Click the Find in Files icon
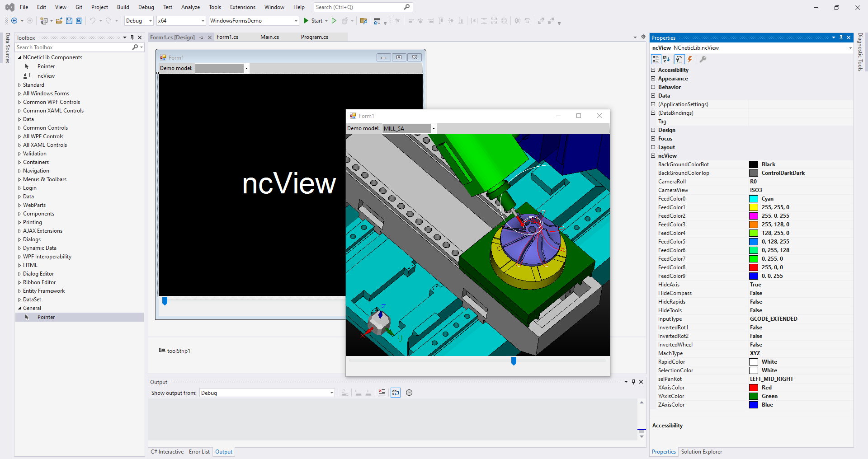The height and width of the screenshot is (459, 868). click(x=363, y=21)
